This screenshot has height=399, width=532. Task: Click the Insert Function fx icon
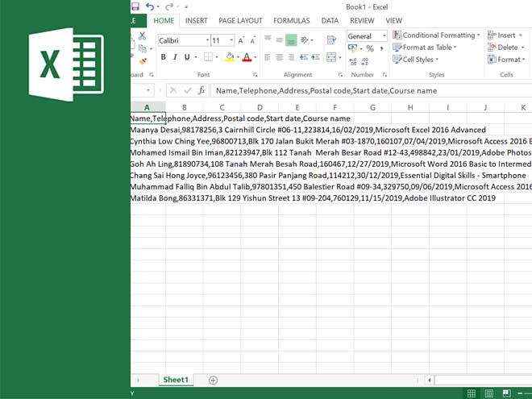click(201, 91)
